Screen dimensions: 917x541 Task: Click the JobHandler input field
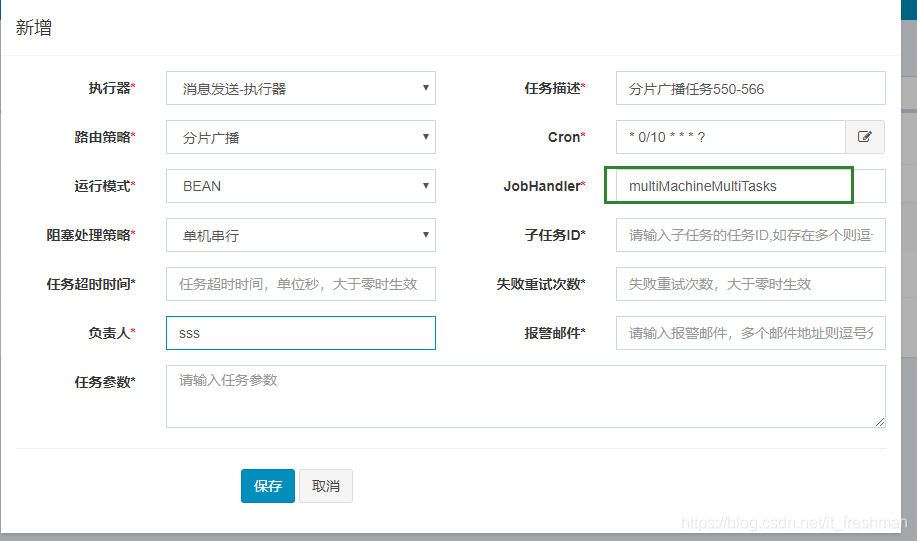(750, 186)
